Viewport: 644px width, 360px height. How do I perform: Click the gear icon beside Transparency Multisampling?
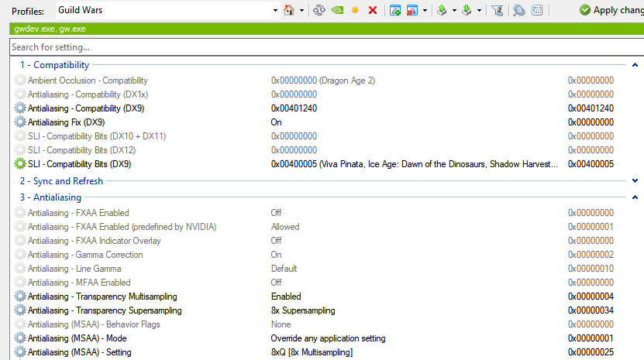tap(19, 297)
